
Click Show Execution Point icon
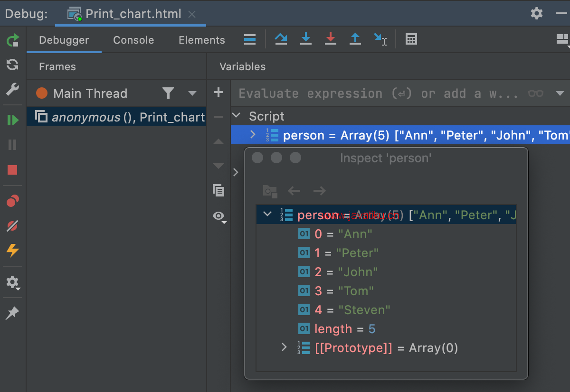tap(250, 39)
